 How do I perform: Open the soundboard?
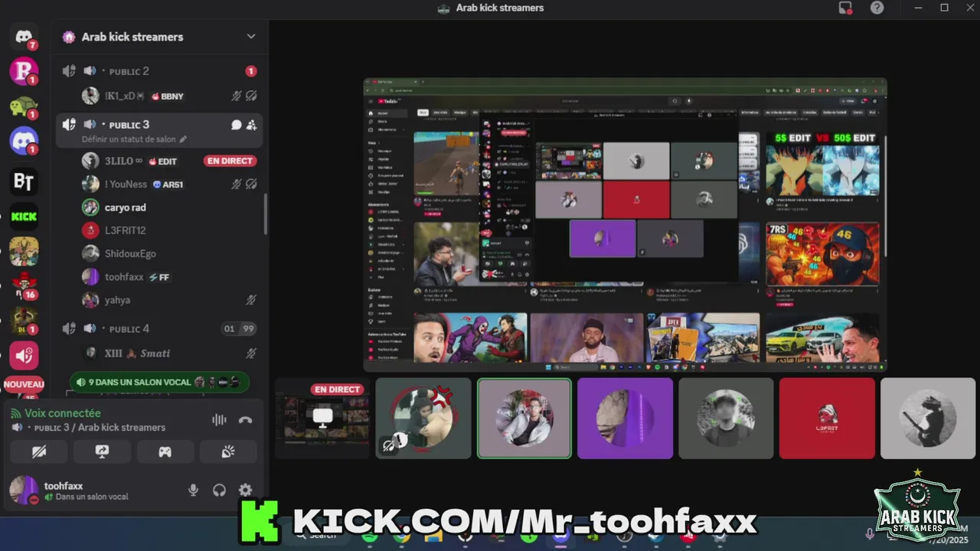[228, 452]
